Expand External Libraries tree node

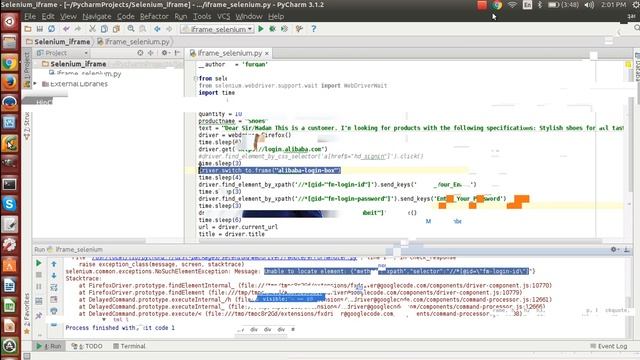coord(35,84)
